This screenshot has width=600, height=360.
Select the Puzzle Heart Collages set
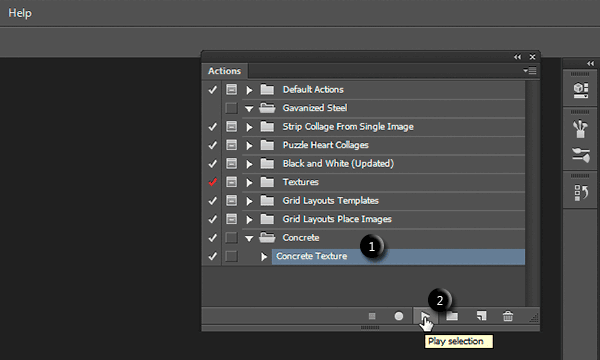[383, 145]
